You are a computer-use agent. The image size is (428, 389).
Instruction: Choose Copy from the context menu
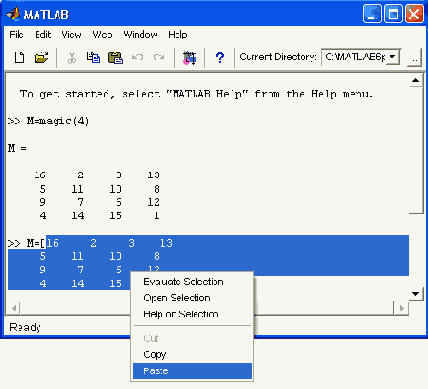(192, 354)
